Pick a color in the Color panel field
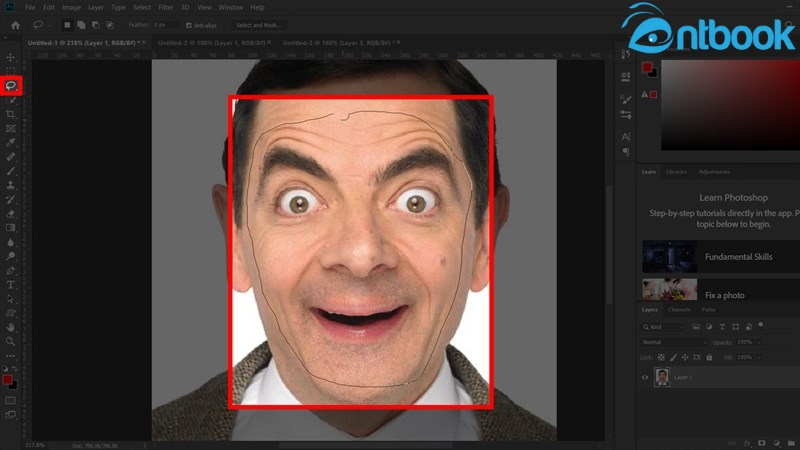The height and width of the screenshot is (450, 800). click(731, 105)
